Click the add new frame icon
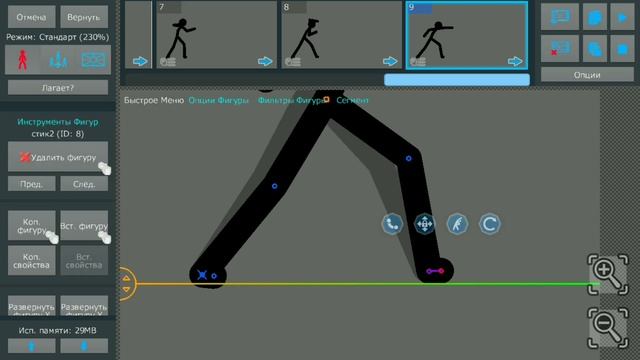 pyautogui.click(x=560, y=16)
